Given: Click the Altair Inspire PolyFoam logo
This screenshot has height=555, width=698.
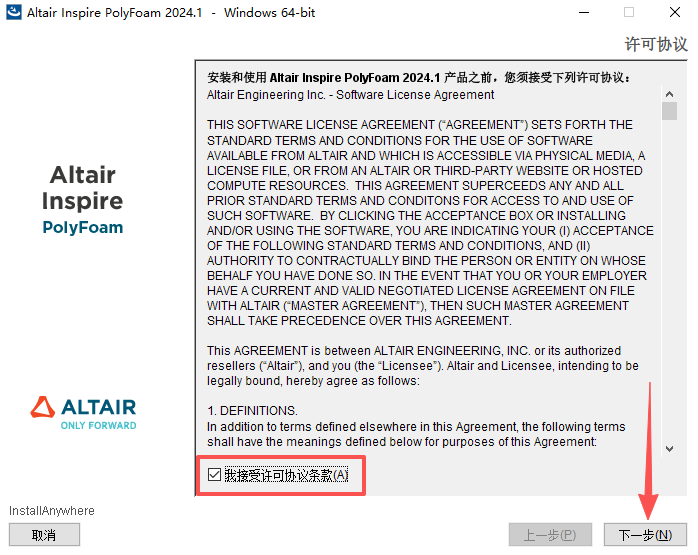Looking at the screenshot, I should coord(83,201).
